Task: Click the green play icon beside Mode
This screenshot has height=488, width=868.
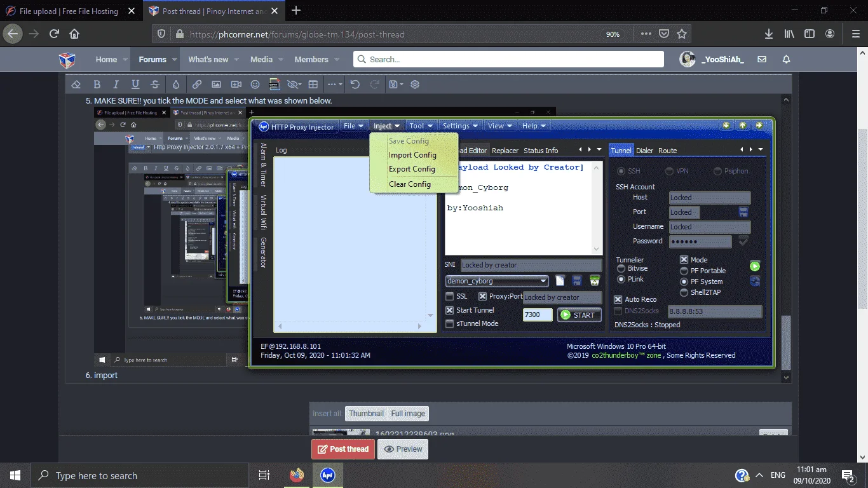Action: [754, 266]
